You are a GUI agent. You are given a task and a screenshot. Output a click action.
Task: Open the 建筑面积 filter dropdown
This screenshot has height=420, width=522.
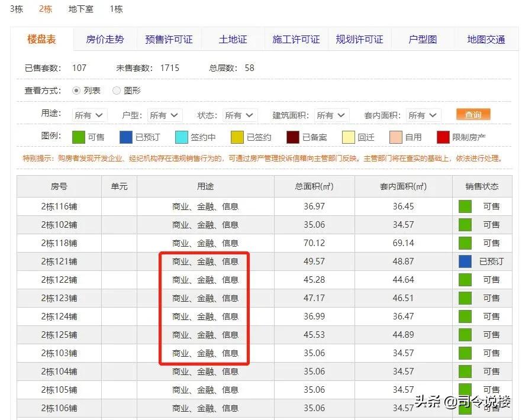331,115
